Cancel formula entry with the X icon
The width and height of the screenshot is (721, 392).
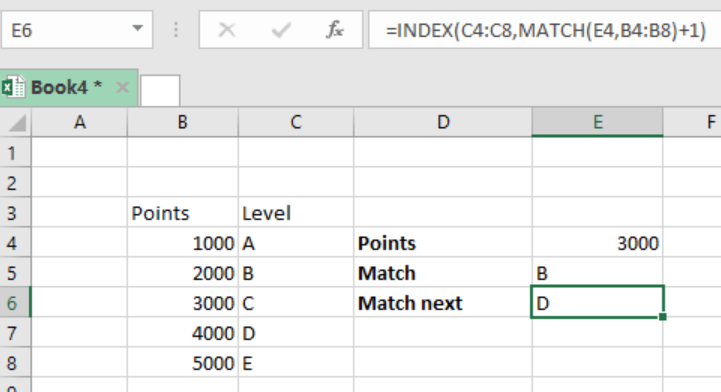[227, 30]
